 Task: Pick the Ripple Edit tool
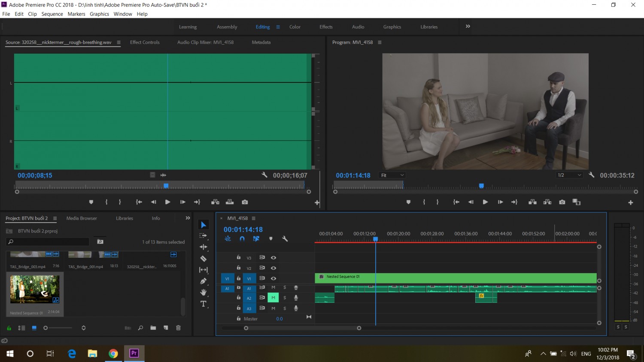(204, 247)
